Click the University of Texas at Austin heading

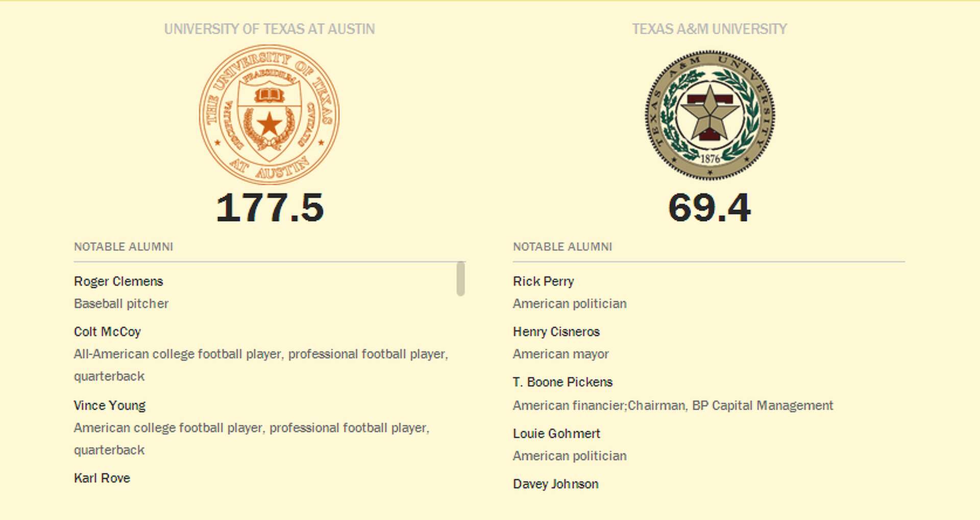269,29
